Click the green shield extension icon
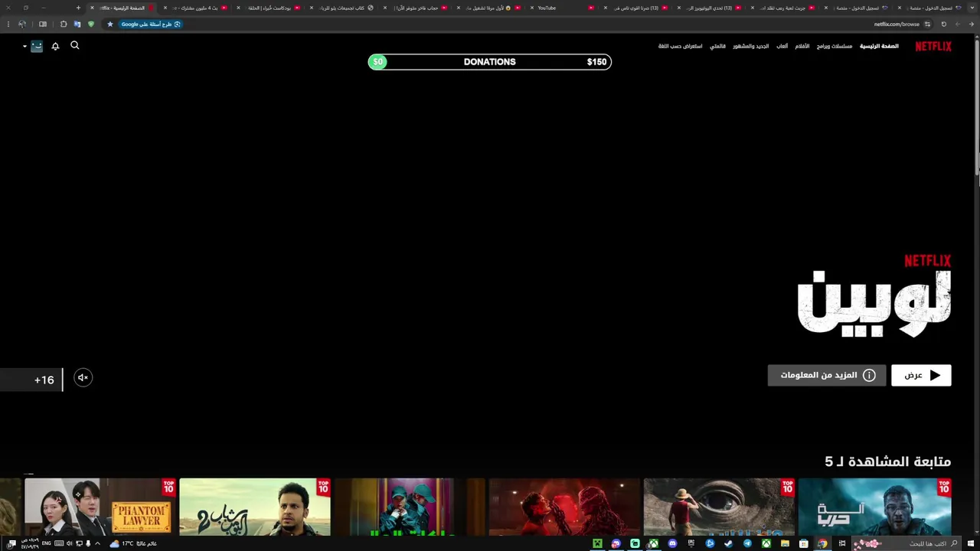Viewport: 980px width, 551px height. [90, 24]
